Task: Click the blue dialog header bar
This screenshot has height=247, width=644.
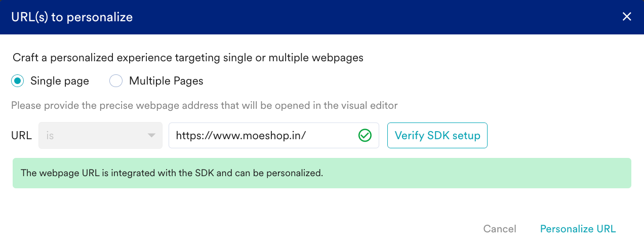Action: pos(322,17)
